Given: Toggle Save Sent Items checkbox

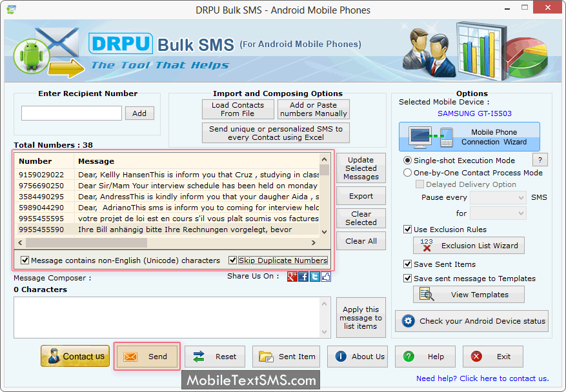Looking at the screenshot, I should click(407, 264).
